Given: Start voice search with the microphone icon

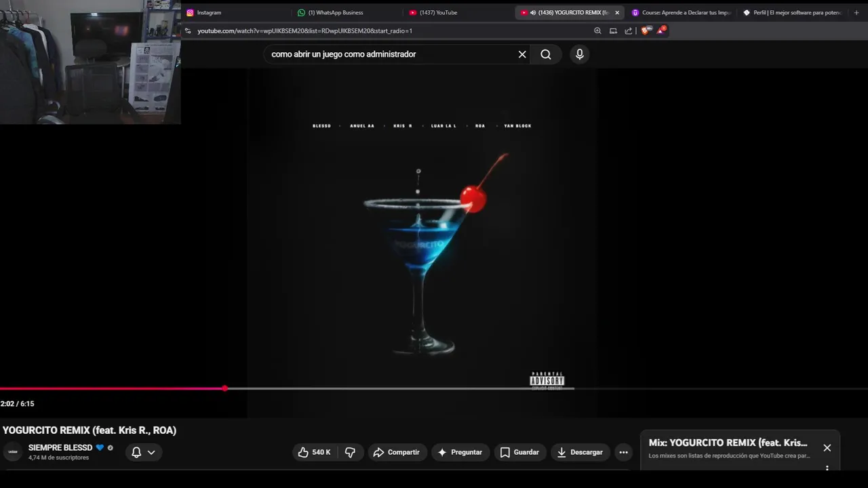Looking at the screenshot, I should pyautogui.click(x=579, y=54).
